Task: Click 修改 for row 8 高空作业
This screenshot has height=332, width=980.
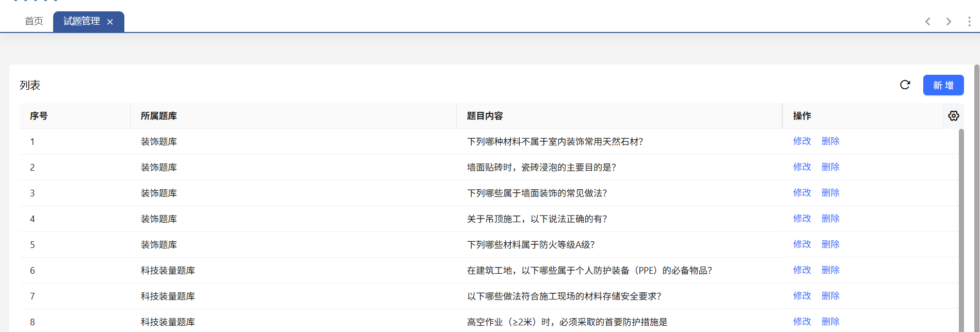Action: click(801, 322)
